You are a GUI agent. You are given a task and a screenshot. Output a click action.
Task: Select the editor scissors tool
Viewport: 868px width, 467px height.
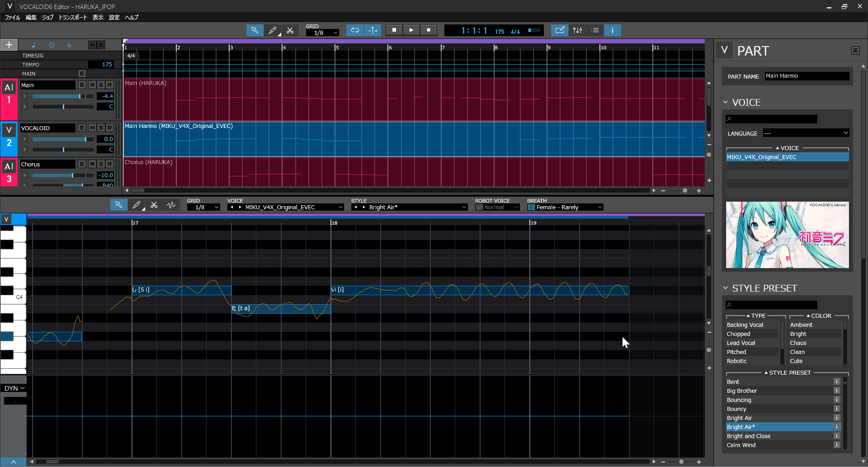tap(154, 205)
